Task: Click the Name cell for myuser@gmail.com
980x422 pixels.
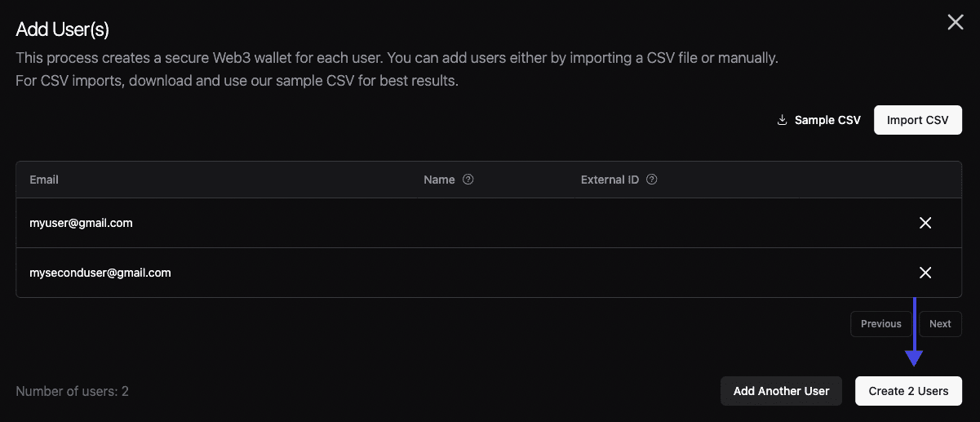Action: (490, 223)
